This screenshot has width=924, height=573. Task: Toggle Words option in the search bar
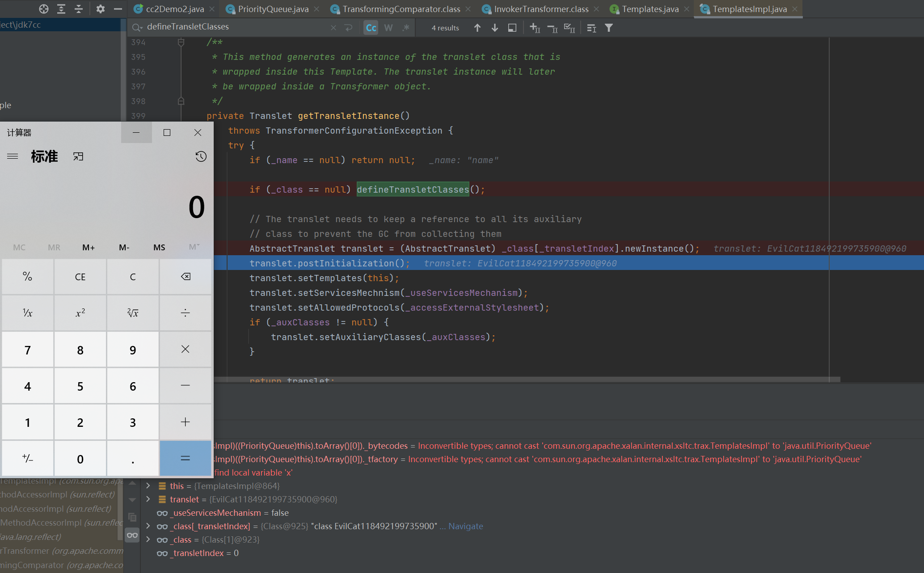388,28
